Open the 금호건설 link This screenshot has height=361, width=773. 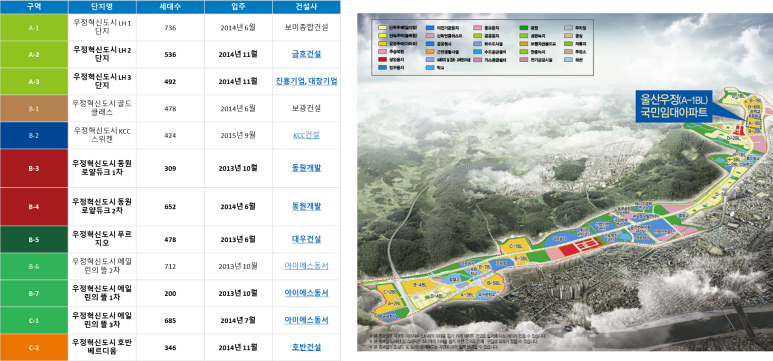coord(306,54)
